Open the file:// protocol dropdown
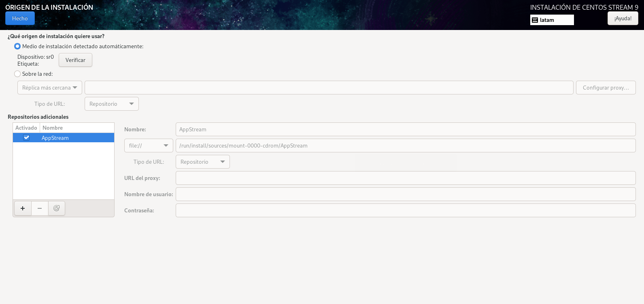 149,146
